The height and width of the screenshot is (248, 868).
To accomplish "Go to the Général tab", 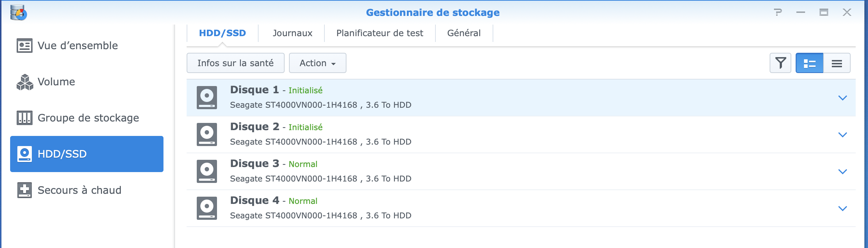I will (x=464, y=33).
